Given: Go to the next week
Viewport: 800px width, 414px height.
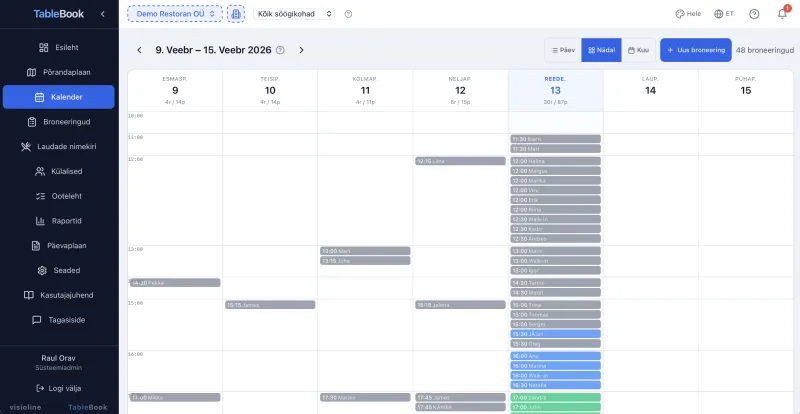Looking at the screenshot, I should click(301, 50).
